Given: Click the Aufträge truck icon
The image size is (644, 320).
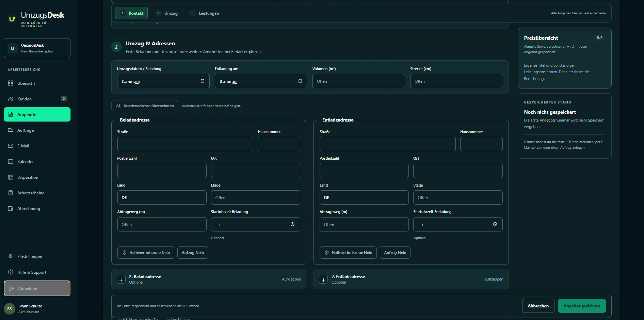Looking at the screenshot, I should coord(11,130).
